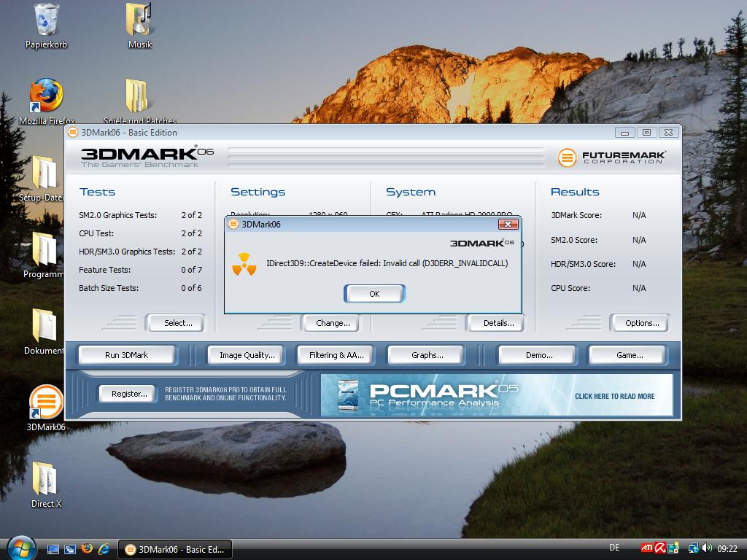Click the clock showing 09:22
This screenshot has width=747, height=560.
coord(727,549)
